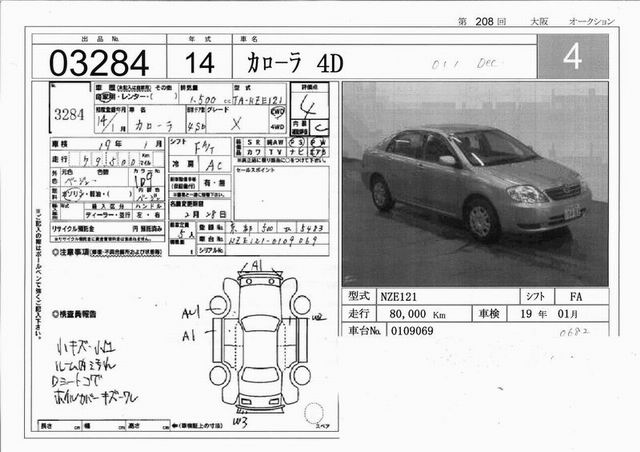
Task: Click the lot number 03284
Action: [x=98, y=63]
